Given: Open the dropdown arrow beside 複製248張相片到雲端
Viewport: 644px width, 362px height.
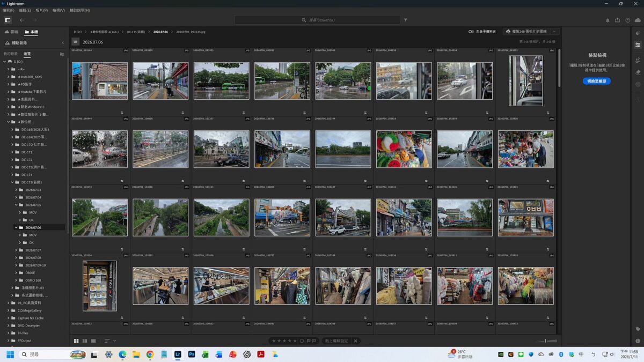Looking at the screenshot, I should (x=554, y=32).
